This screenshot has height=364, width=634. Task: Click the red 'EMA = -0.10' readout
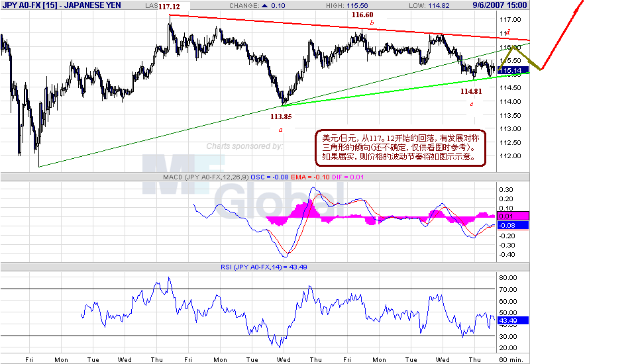tap(310, 177)
